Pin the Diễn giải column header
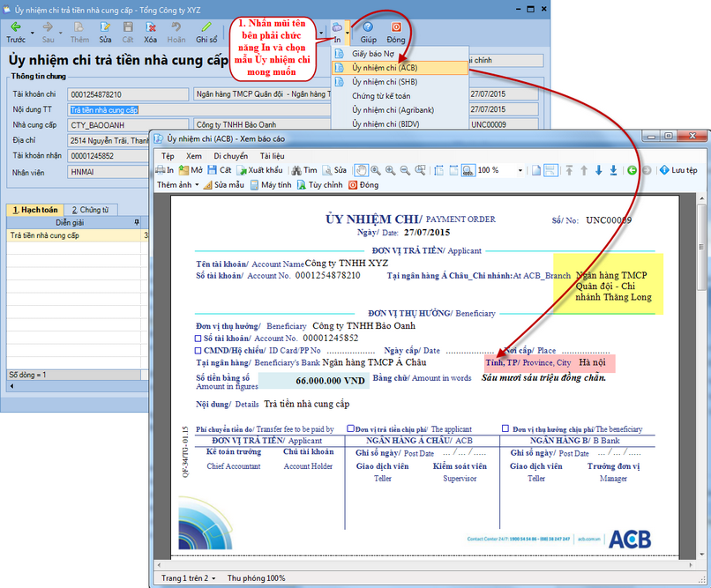This screenshot has height=588, width=711. click(x=137, y=222)
